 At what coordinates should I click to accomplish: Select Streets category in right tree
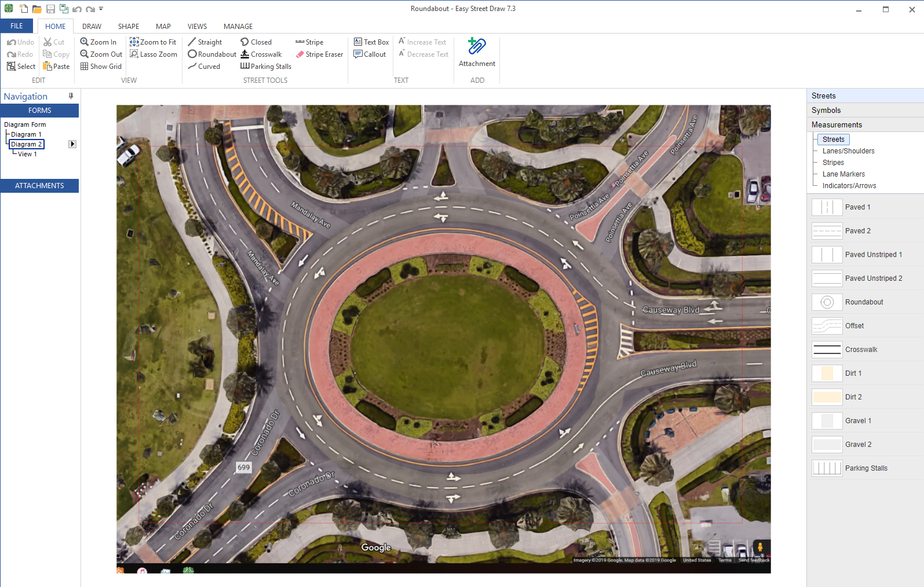click(x=833, y=140)
